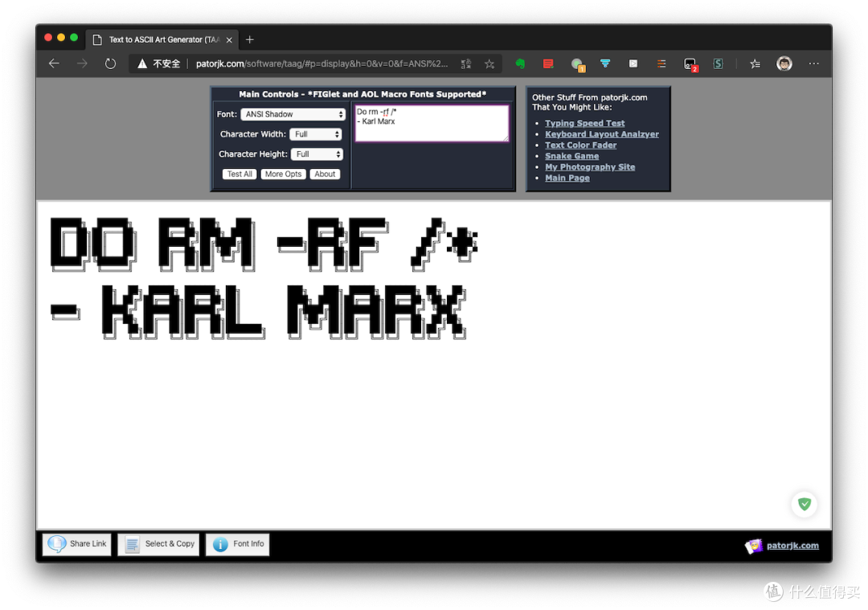Open the Character Height dropdown

[317, 154]
